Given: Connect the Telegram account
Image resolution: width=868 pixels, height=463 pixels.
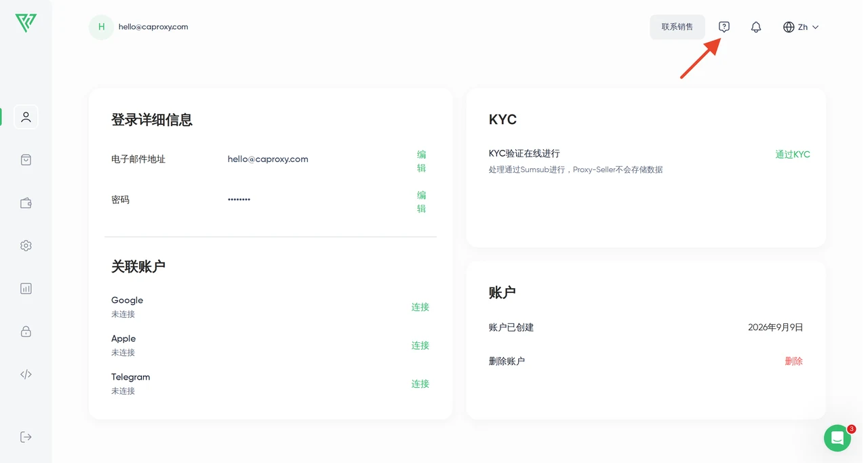Looking at the screenshot, I should point(420,384).
